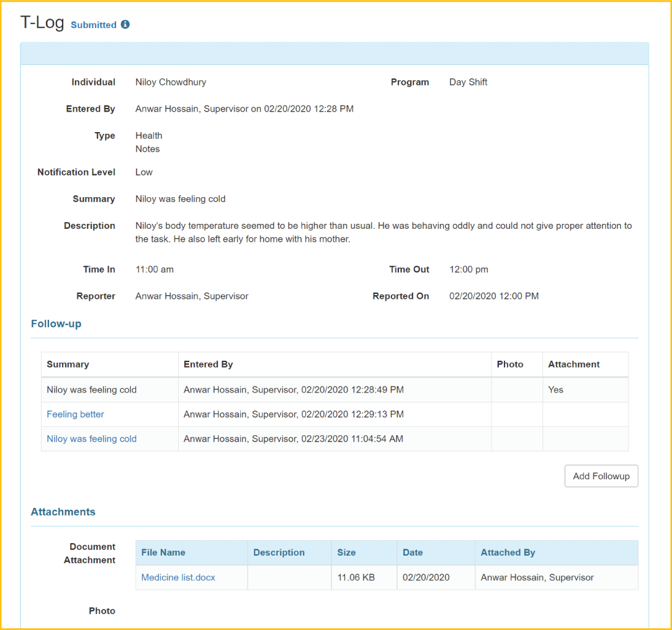Click the entry dated 02/20/2020 12:28:49 PM
The width and height of the screenshot is (672, 630).
293,390
